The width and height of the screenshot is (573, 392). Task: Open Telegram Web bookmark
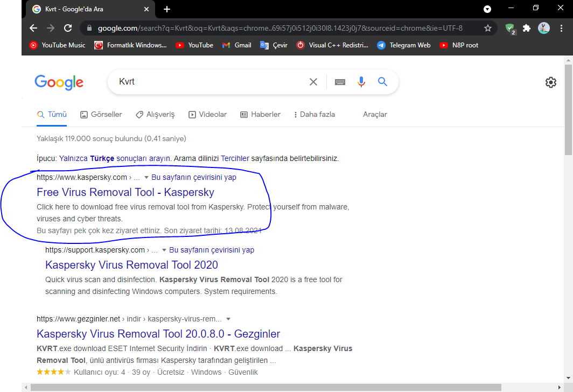404,45
